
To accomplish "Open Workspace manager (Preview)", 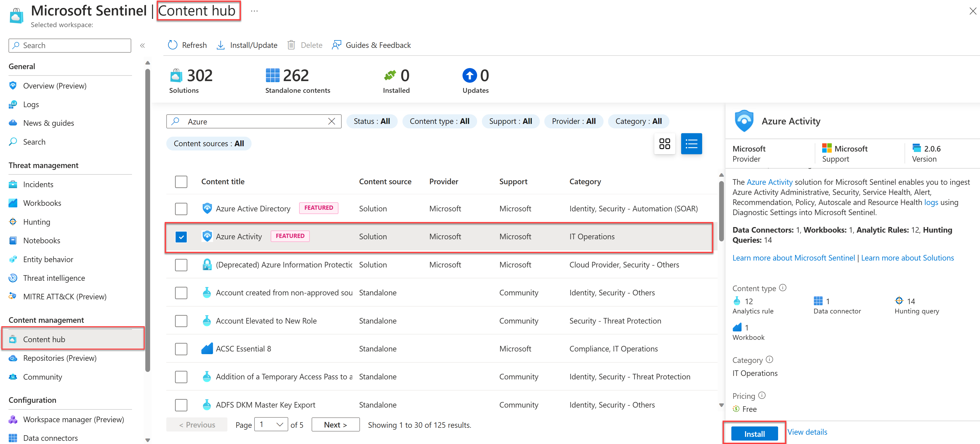I will [73, 419].
